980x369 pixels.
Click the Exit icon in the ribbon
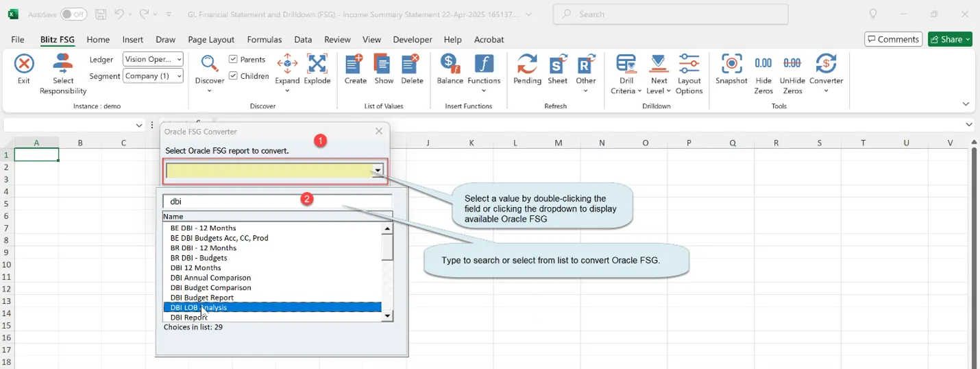coord(24,64)
